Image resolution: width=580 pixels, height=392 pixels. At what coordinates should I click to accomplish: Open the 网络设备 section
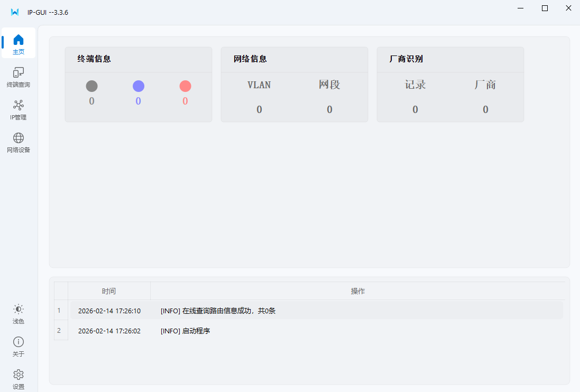(18, 142)
